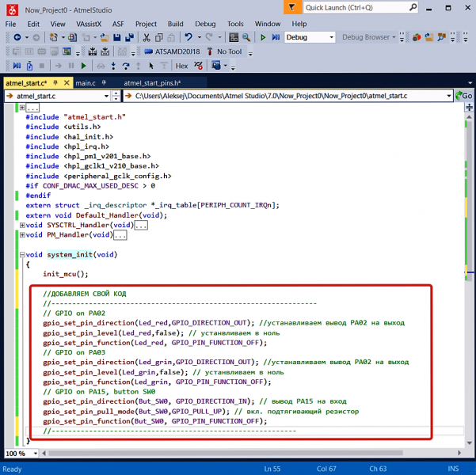Switch to the main.c tab

[86, 83]
